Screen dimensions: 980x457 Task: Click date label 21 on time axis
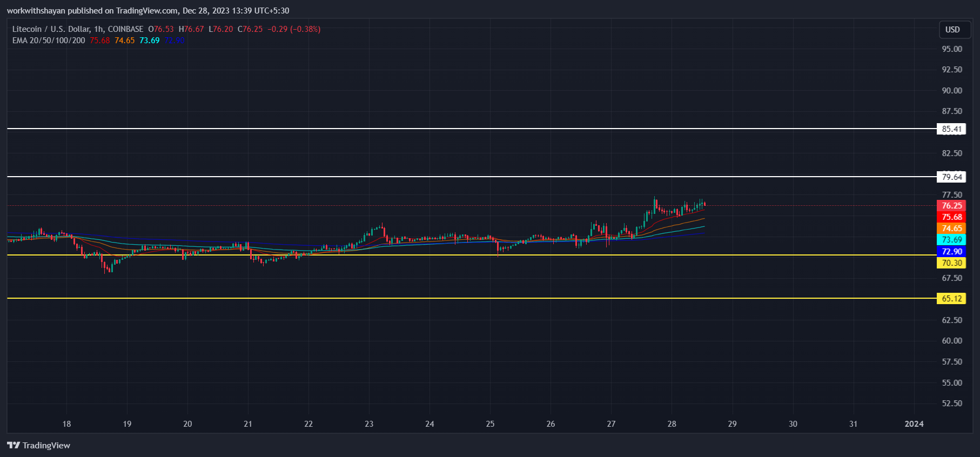[x=248, y=424]
